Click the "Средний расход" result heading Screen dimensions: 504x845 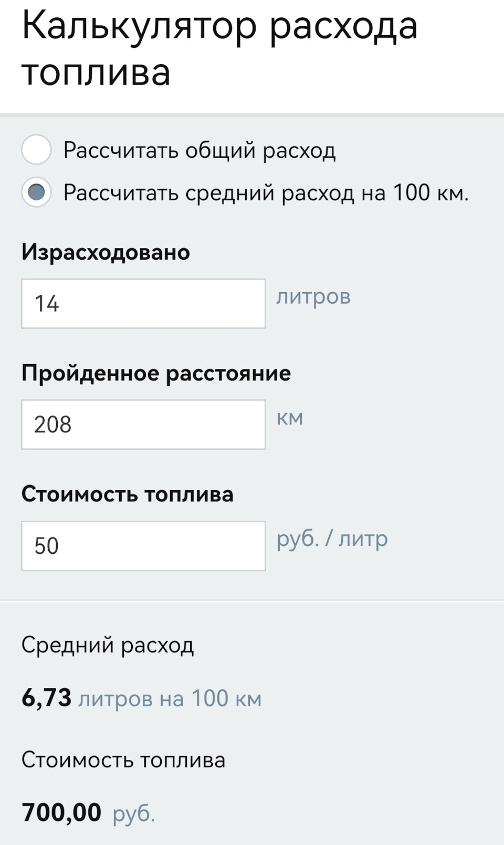click(108, 645)
